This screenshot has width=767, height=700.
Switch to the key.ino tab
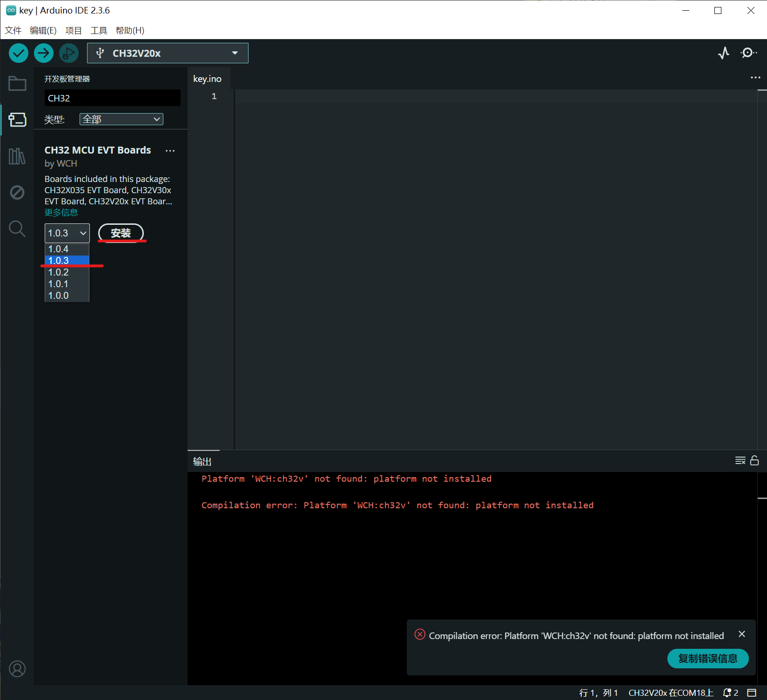tap(207, 79)
